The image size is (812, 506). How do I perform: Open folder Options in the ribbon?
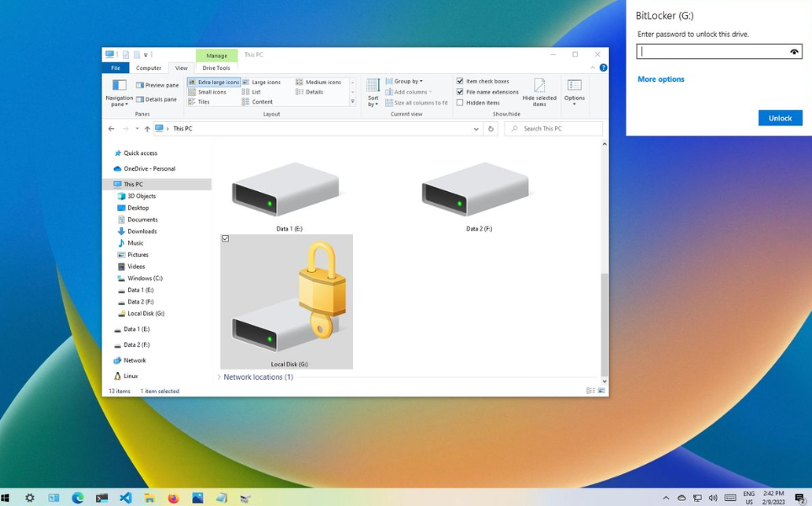point(574,93)
